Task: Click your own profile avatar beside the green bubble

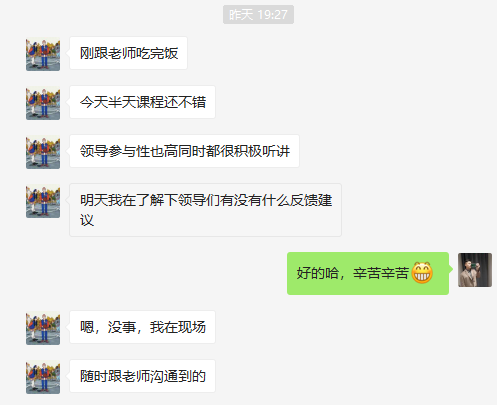Action: coord(475,270)
